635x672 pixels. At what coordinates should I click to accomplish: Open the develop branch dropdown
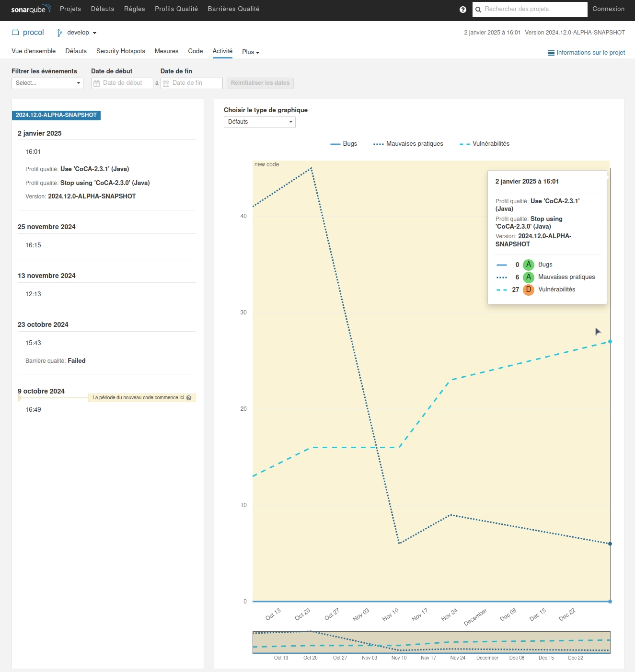(81, 33)
